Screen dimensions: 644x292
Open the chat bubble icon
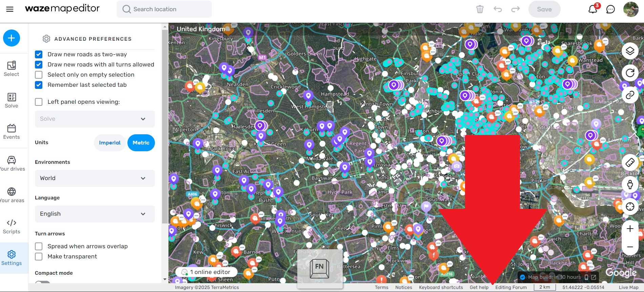click(610, 9)
